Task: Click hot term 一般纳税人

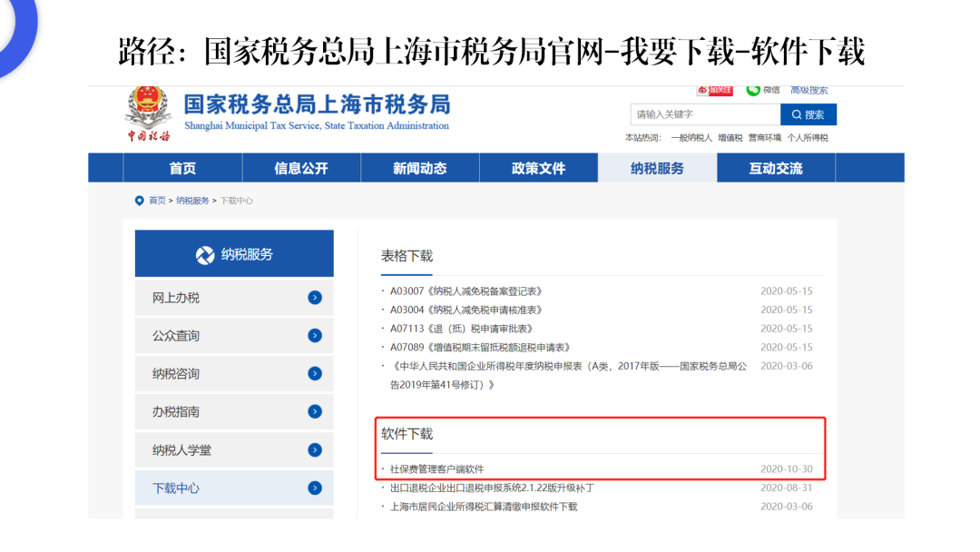Action: [691, 137]
